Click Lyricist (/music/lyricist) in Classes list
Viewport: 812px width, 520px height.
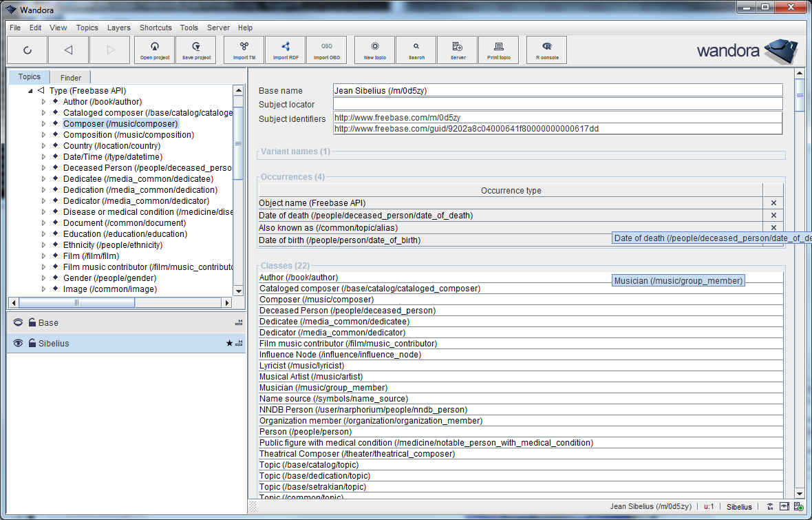point(301,366)
